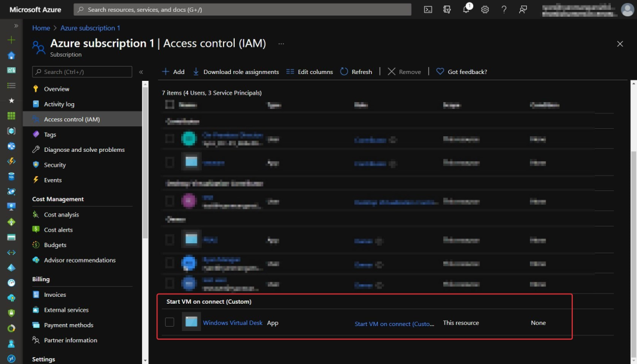This screenshot has height=364, width=637.
Task: Open SQL databases icon
Action: pyautogui.click(x=11, y=177)
